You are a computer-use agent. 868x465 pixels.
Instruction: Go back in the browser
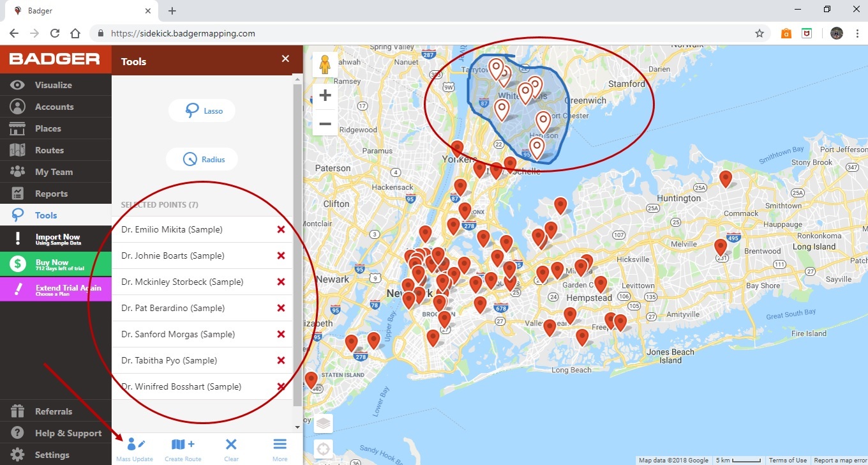(x=14, y=33)
